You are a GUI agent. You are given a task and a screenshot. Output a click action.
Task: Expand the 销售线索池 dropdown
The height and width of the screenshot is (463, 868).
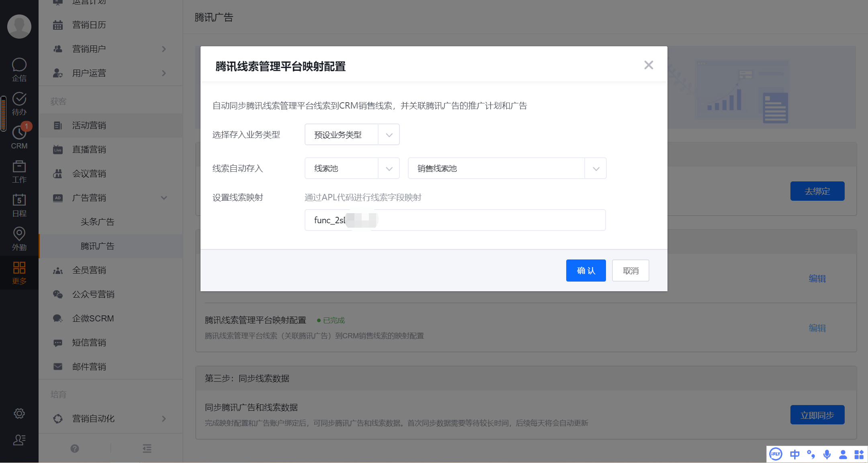tap(507, 169)
